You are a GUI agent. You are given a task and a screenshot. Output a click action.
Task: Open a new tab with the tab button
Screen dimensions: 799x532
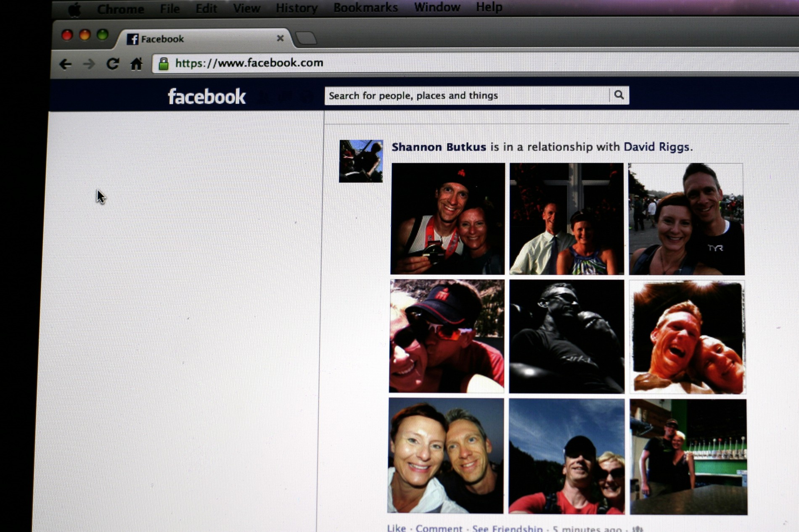tap(306, 38)
